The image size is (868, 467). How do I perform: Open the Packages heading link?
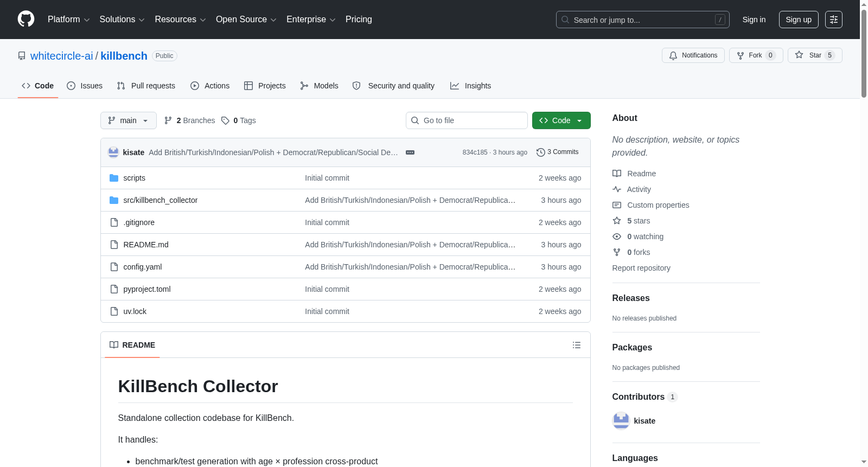point(632,348)
